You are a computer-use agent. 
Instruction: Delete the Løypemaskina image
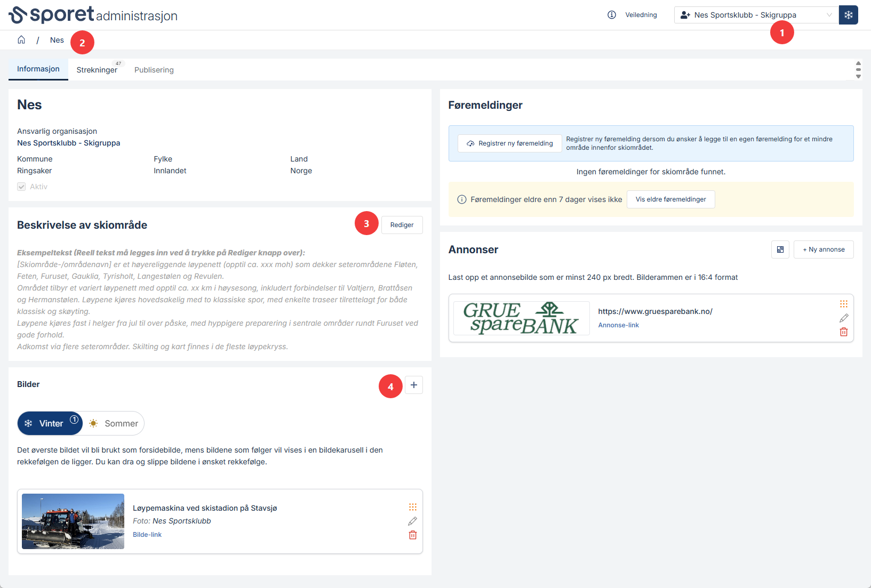[x=413, y=535]
